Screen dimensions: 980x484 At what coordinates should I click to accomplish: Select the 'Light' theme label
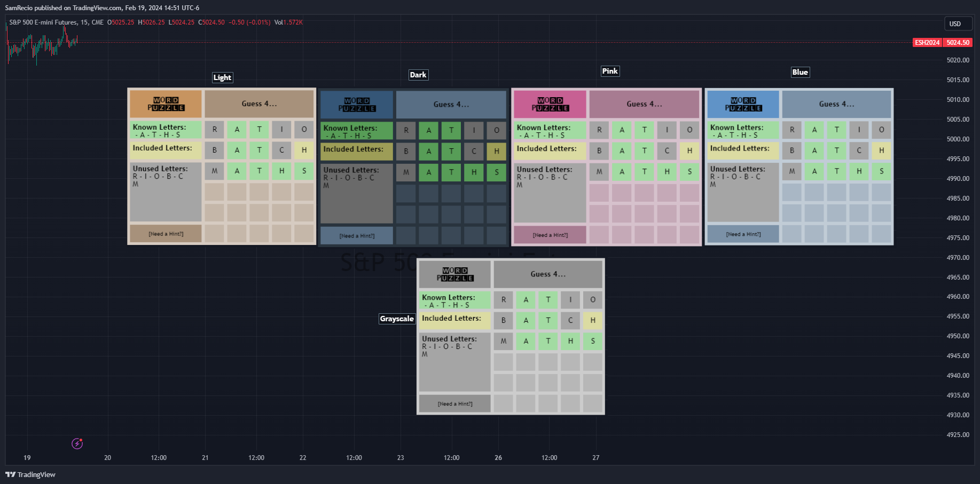(222, 77)
